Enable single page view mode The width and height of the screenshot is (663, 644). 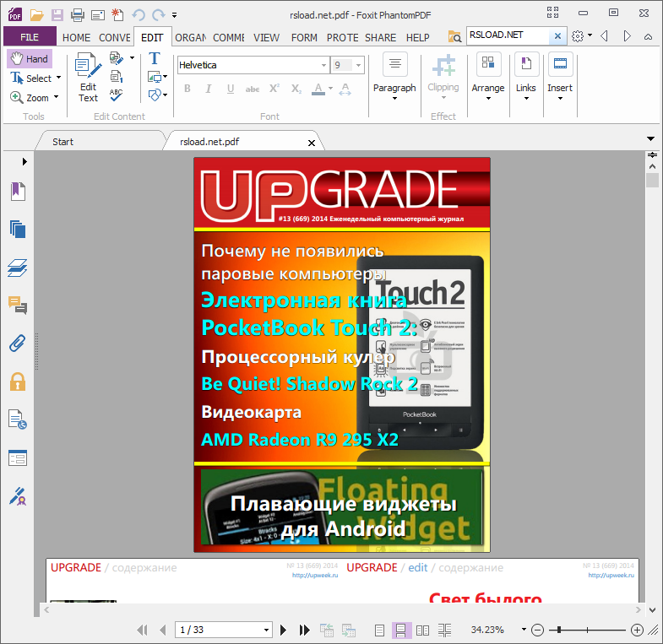click(x=380, y=630)
